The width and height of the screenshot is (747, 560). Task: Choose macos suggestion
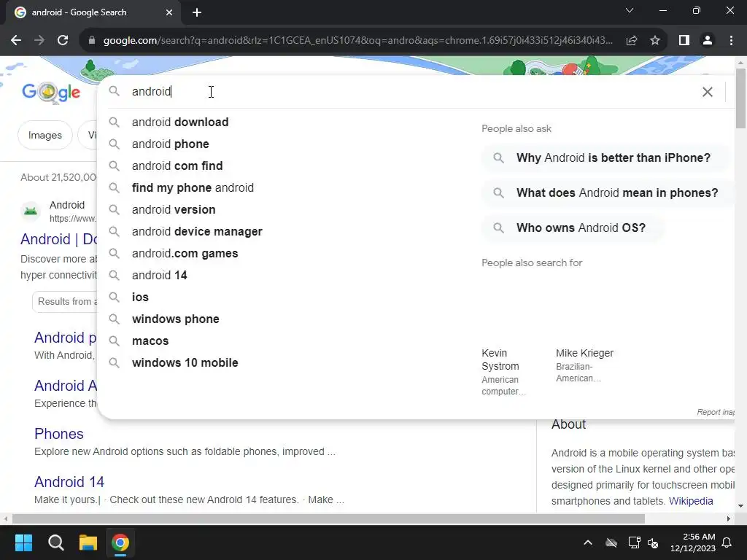tap(150, 341)
